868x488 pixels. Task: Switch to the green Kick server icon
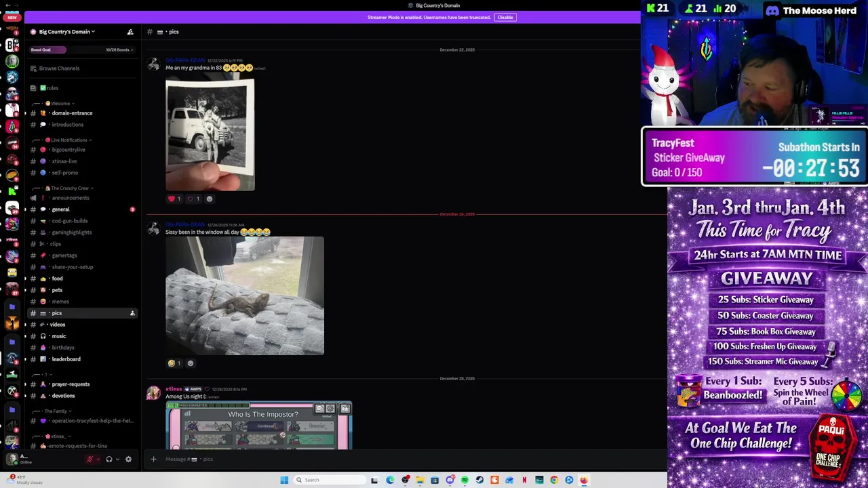12,191
